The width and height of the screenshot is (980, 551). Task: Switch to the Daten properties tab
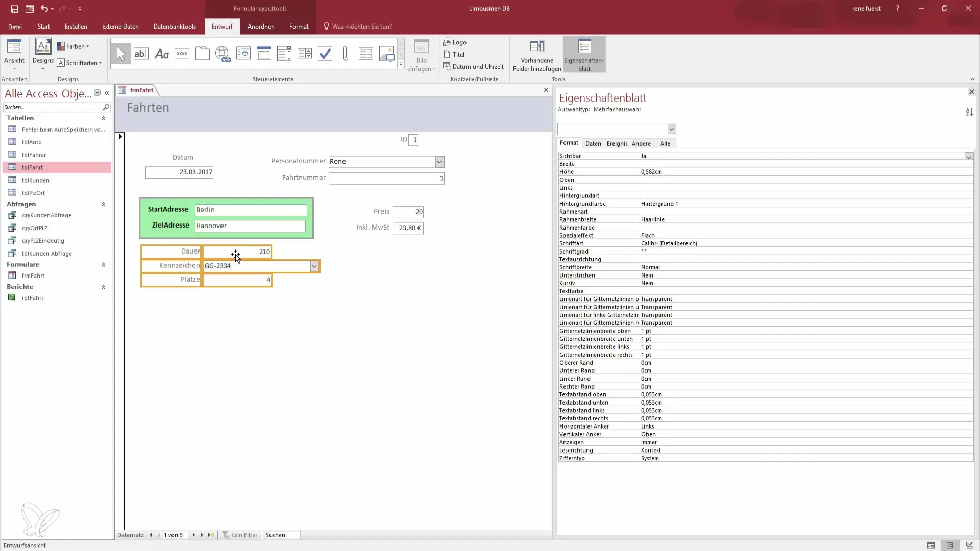(593, 144)
